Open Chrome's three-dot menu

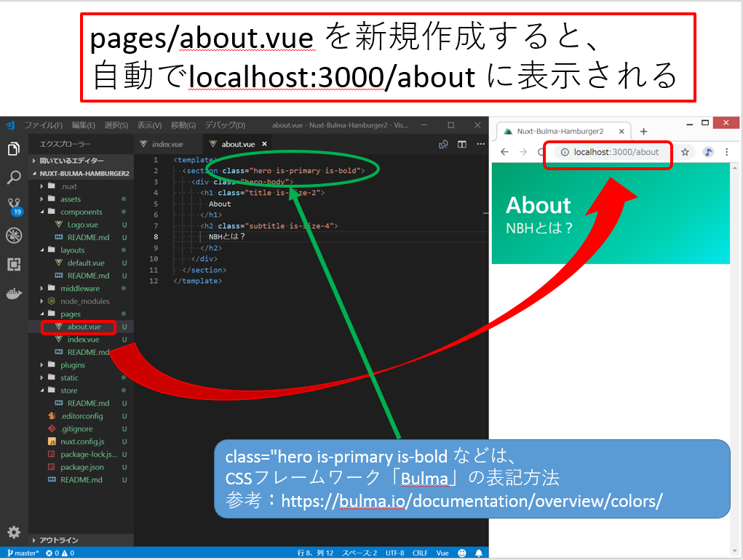726,152
